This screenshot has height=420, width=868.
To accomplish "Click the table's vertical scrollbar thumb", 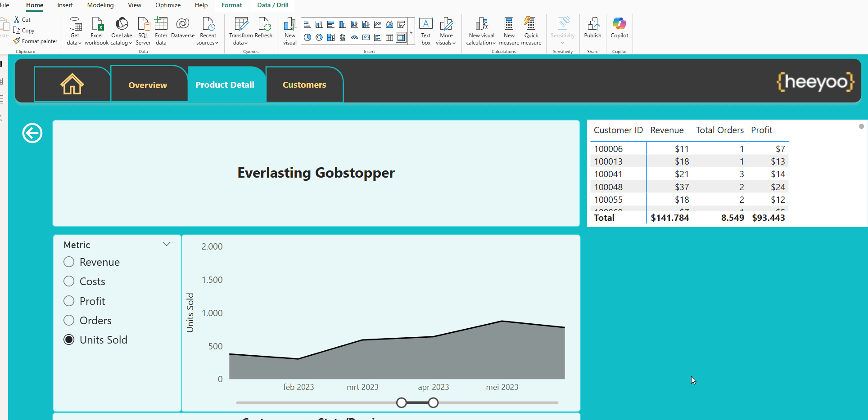I will 861,126.
